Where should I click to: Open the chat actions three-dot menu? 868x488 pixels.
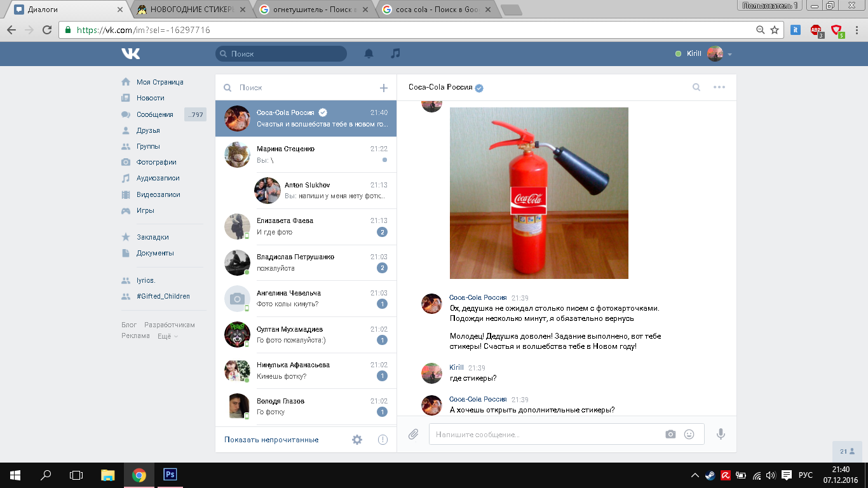coord(719,88)
